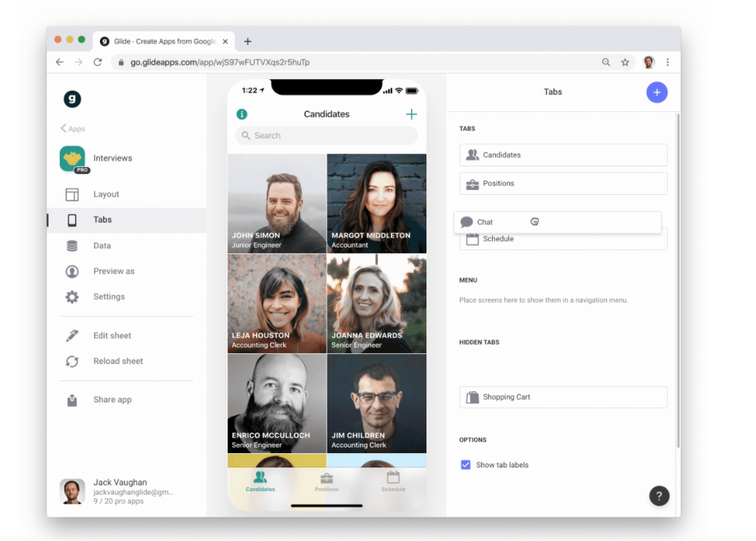This screenshot has width=756, height=541.
Task: Select the Glide browser tab
Action: tap(164, 41)
